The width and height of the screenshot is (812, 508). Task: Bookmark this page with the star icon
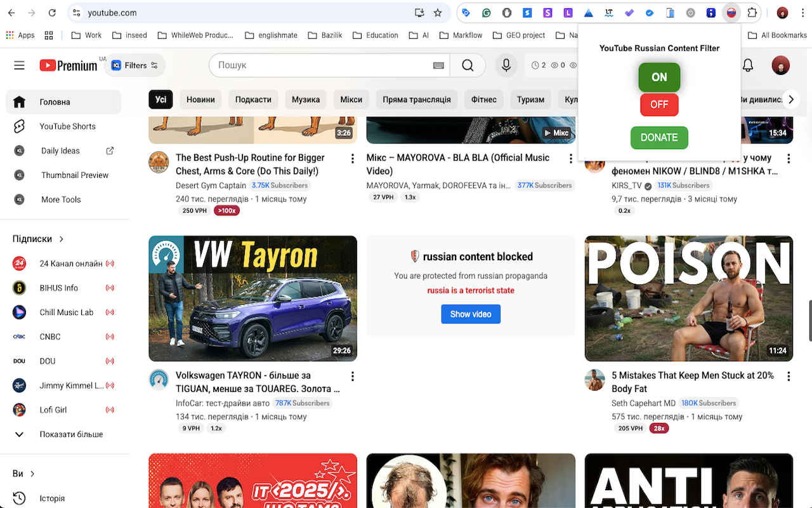click(x=438, y=13)
